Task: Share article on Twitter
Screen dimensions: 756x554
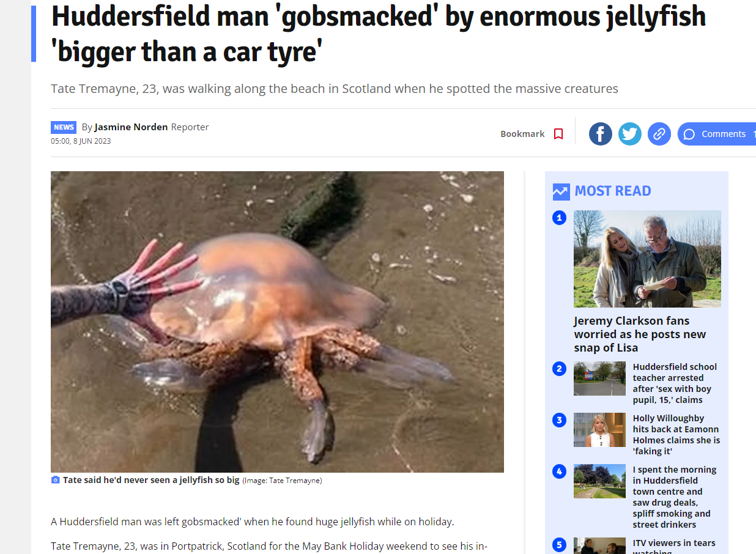Action: coord(629,134)
